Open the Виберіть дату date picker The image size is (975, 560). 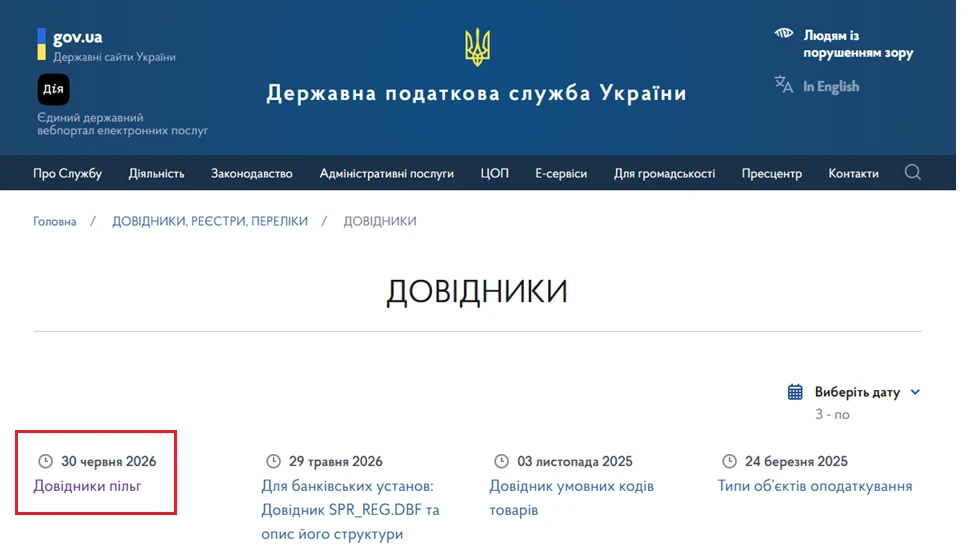click(857, 392)
